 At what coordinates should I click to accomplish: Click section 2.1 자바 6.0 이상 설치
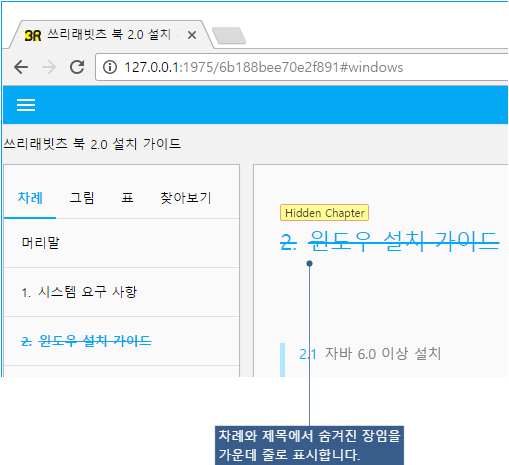tap(370, 354)
